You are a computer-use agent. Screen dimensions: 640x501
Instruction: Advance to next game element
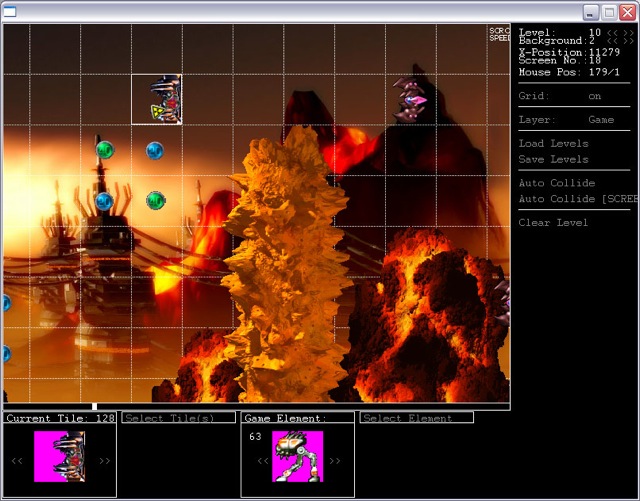click(335, 461)
